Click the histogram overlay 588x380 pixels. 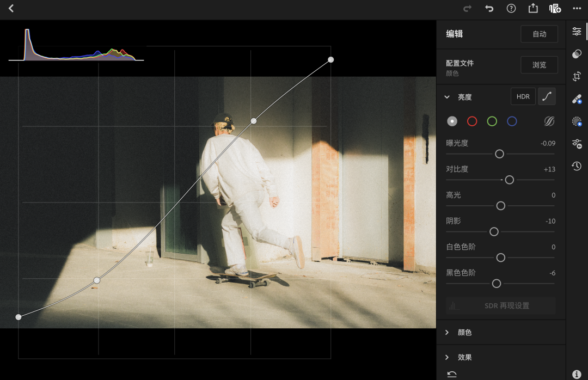pyautogui.click(x=76, y=45)
